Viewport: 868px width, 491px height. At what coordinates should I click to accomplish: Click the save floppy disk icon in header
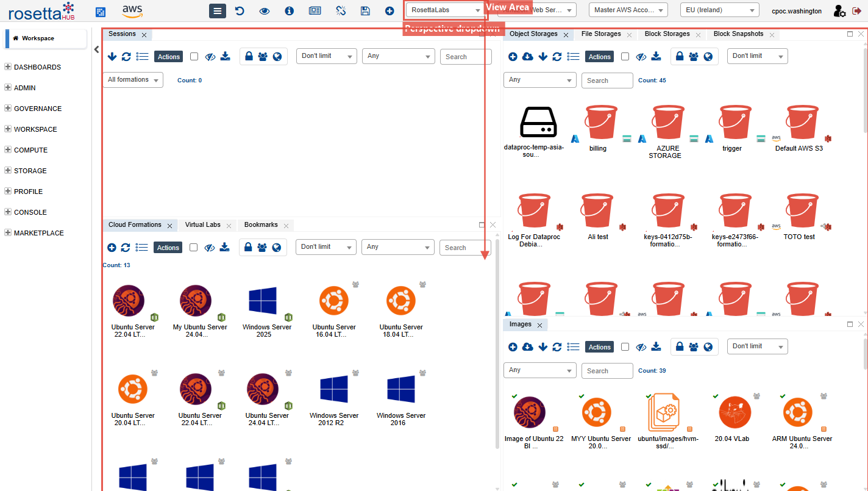coord(365,11)
